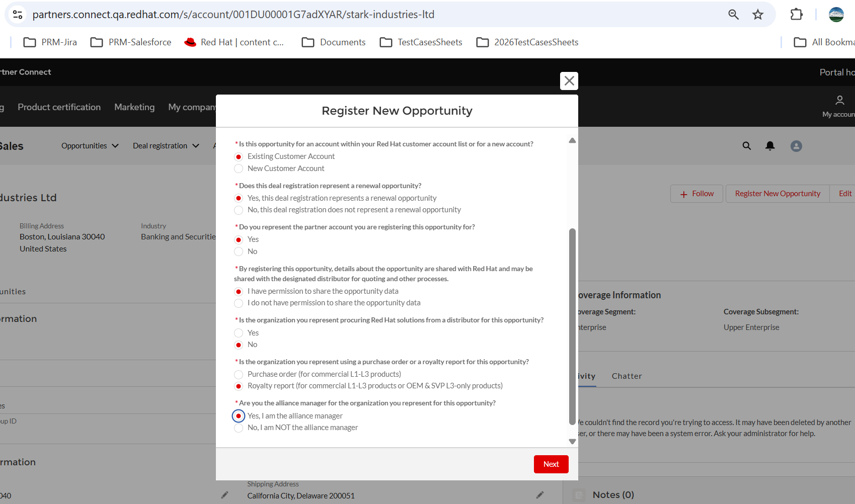Choose Yes for procuring from a distributor
This screenshot has height=504, width=855.
point(239,333)
